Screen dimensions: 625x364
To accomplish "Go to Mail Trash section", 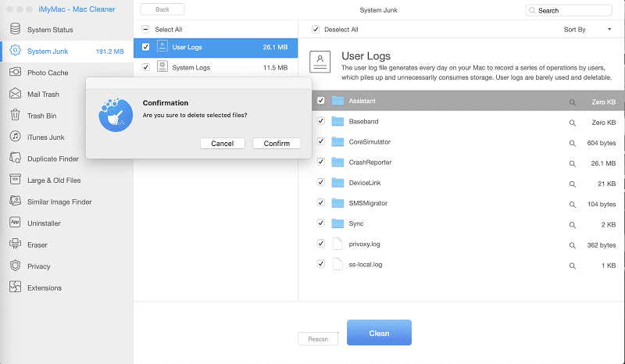I will click(x=66, y=94).
